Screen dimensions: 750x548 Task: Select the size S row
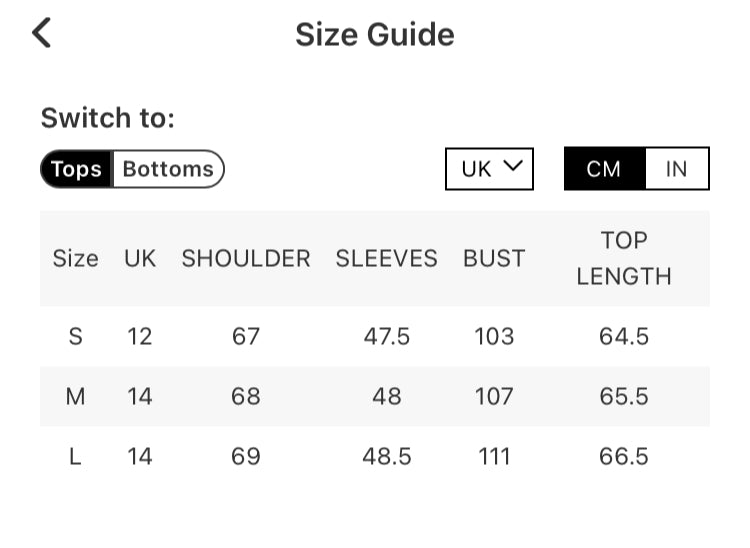pos(75,336)
